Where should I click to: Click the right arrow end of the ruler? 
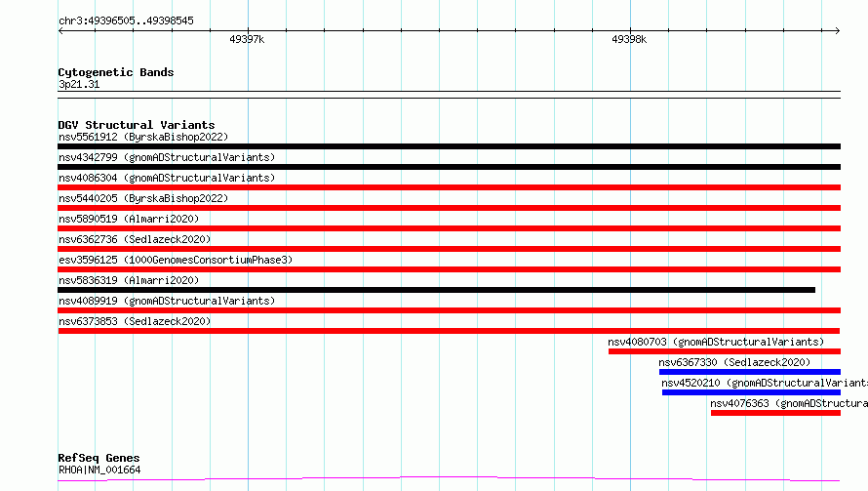click(837, 30)
